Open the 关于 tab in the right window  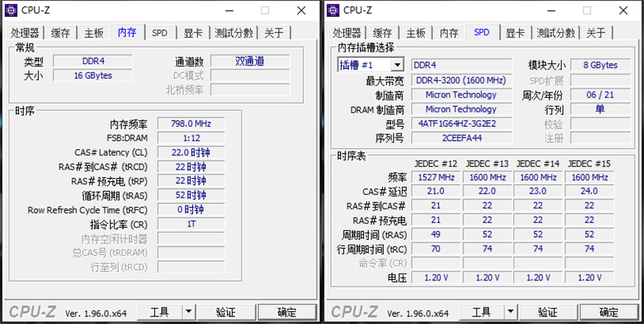(x=596, y=33)
